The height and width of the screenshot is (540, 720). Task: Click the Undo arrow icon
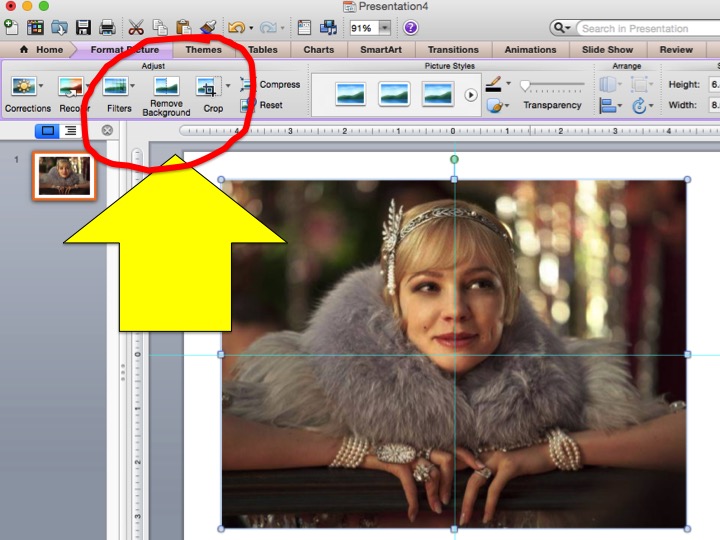(236, 28)
